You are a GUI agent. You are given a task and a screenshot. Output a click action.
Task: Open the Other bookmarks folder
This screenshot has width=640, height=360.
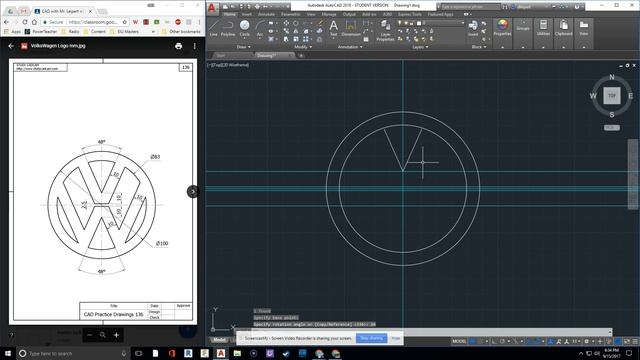pos(181,31)
